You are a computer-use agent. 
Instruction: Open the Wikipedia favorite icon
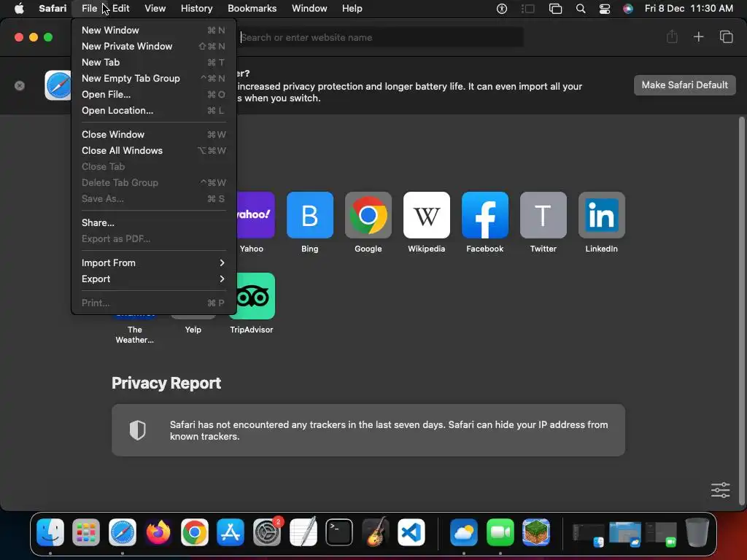click(x=426, y=215)
